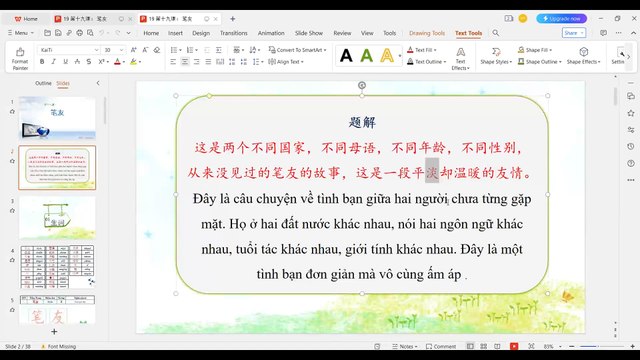Increase the paragraph indent
The height and width of the screenshot is (360, 640).
pyautogui.click(x=219, y=50)
